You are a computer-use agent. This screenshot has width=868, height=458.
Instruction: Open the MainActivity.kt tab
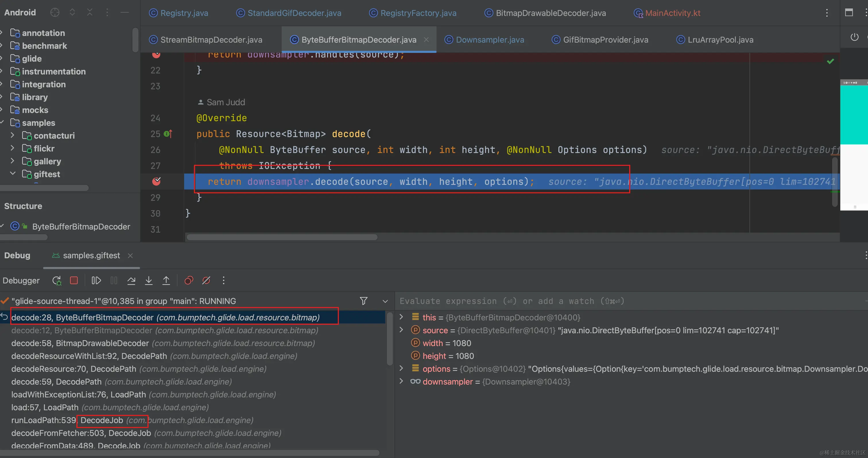coord(667,13)
